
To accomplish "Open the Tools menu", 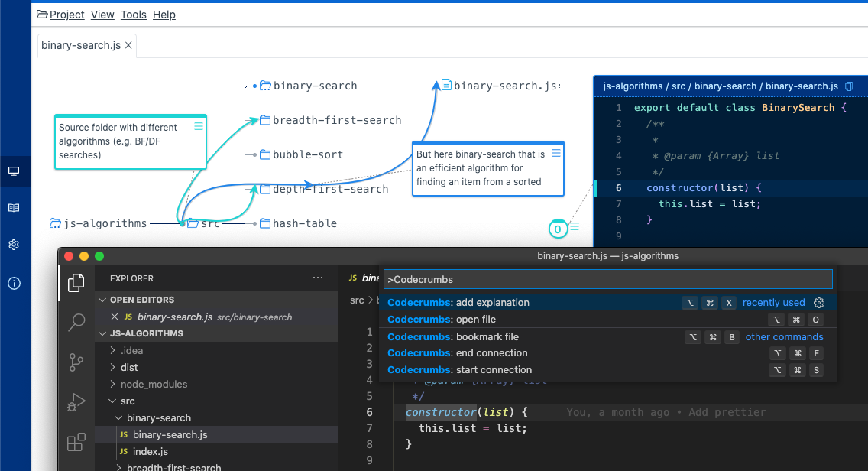I will 133,15.
